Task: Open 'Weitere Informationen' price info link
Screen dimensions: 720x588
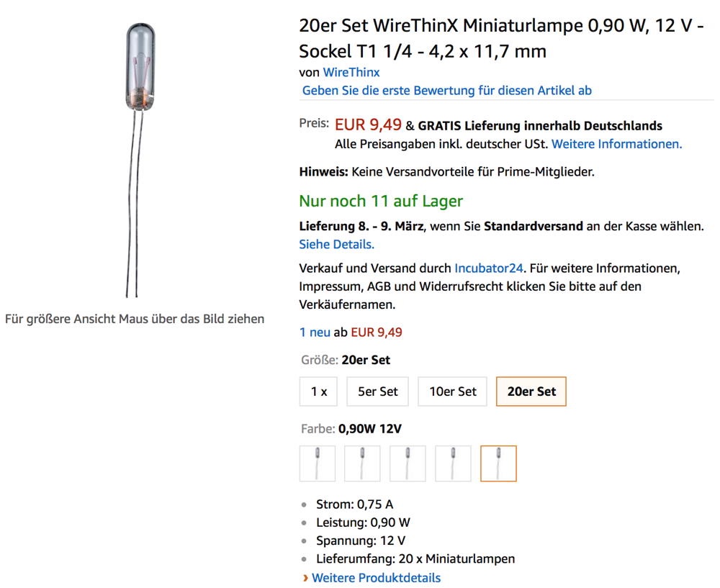Action: click(616, 143)
